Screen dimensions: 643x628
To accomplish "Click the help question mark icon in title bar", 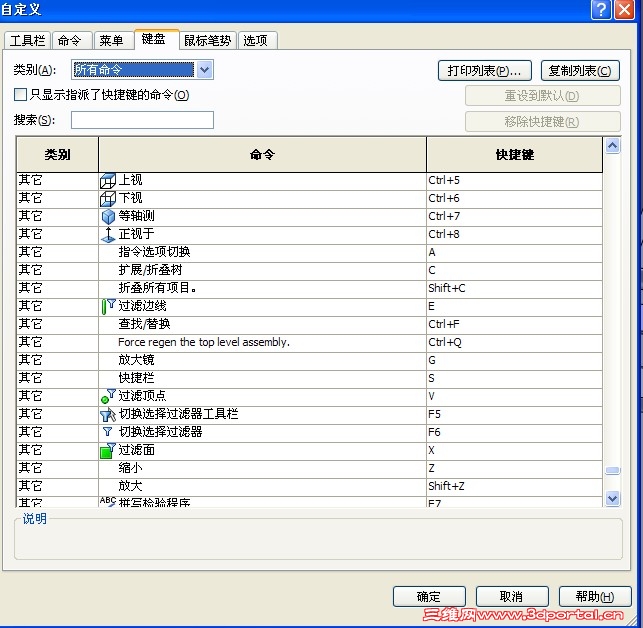I will 601,9.
